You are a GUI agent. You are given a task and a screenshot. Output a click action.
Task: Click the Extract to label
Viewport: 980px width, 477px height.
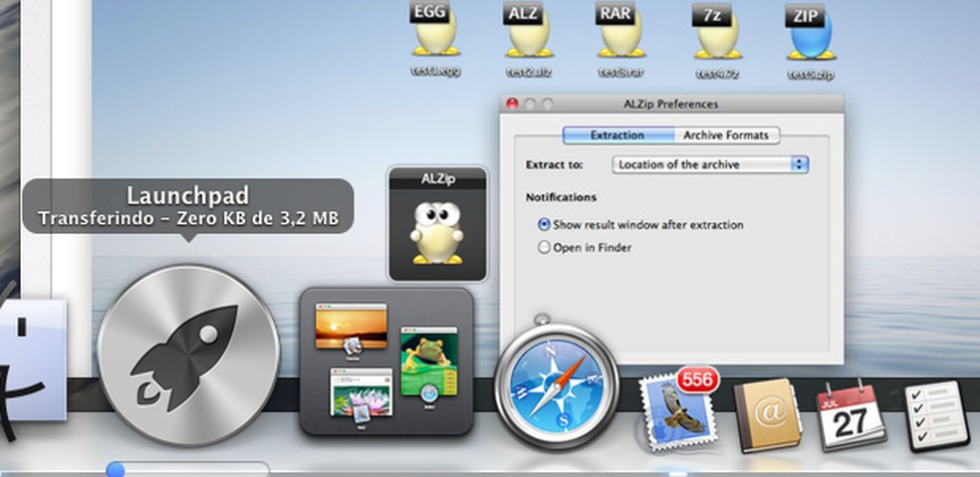[x=555, y=165]
